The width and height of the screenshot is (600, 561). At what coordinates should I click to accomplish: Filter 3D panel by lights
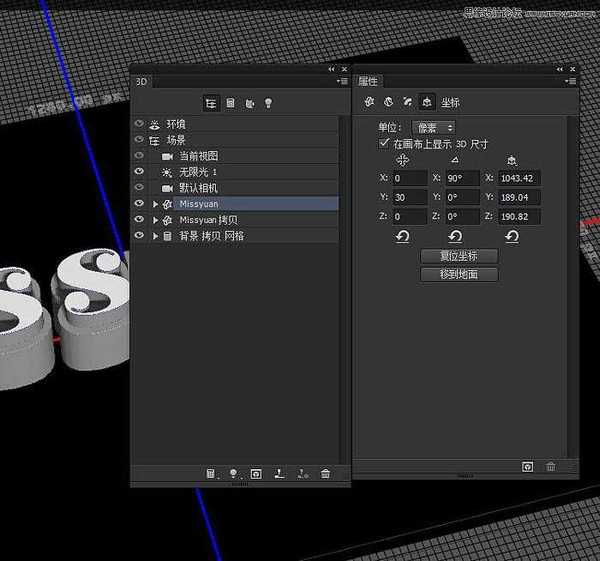(x=268, y=103)
